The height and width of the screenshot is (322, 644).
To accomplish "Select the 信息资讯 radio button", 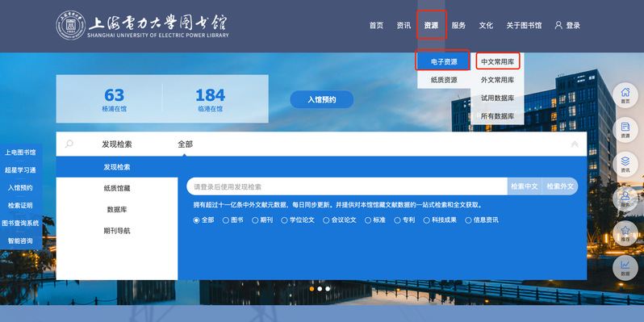I will [468, 220].
